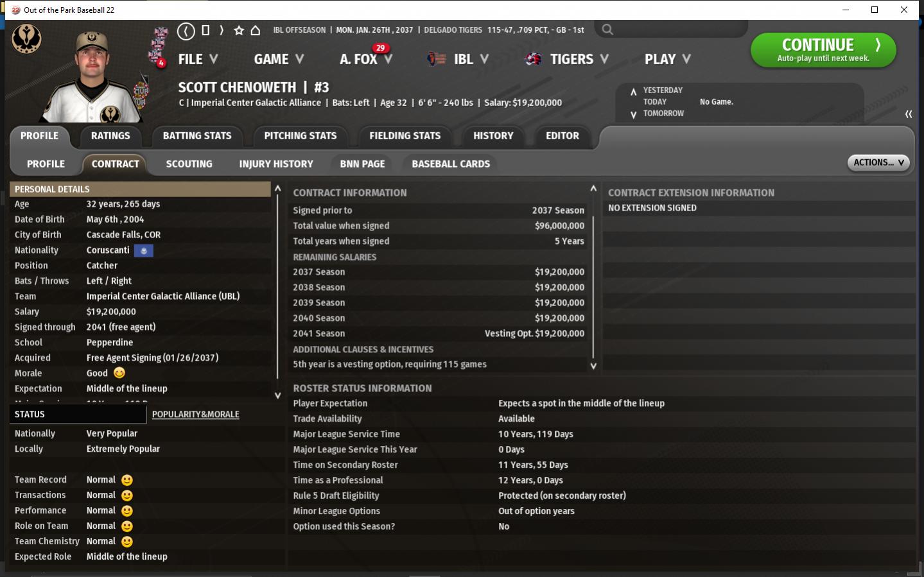The image size is (924, 577).
Task: Select the STATUS tab in lower-left panel
Action: pos(30,415)
